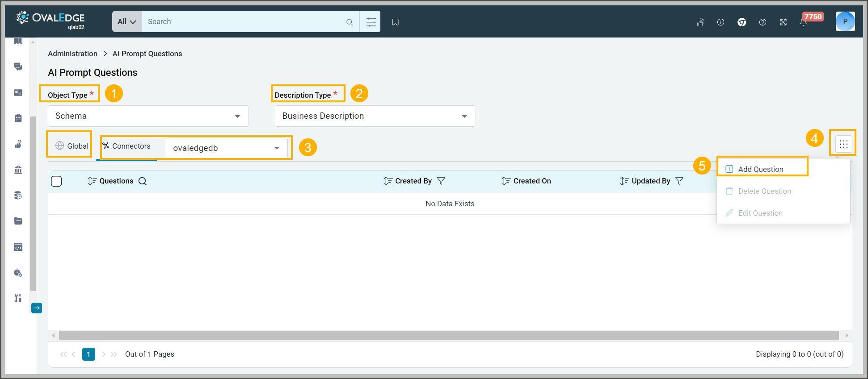
Task: Search within the Questions column
Action: (x=143, y=181)
